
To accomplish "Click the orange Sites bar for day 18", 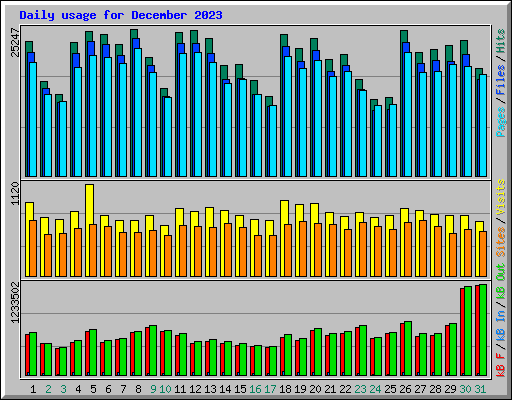I will tap(288, 250).
